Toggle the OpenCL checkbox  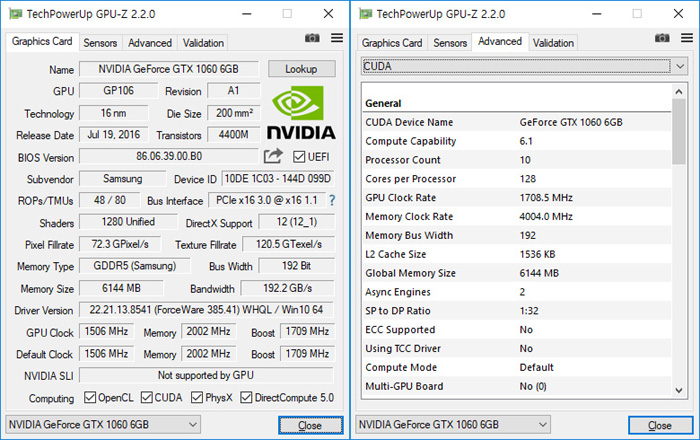point(92,397)
